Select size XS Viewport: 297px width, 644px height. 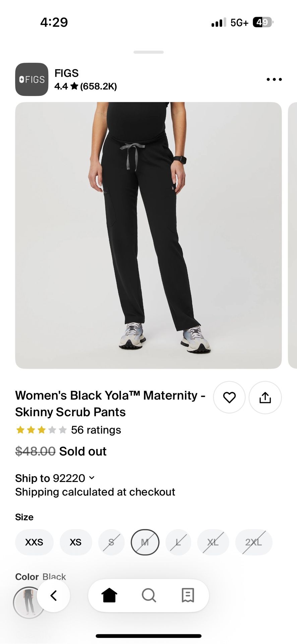point(76,542)
